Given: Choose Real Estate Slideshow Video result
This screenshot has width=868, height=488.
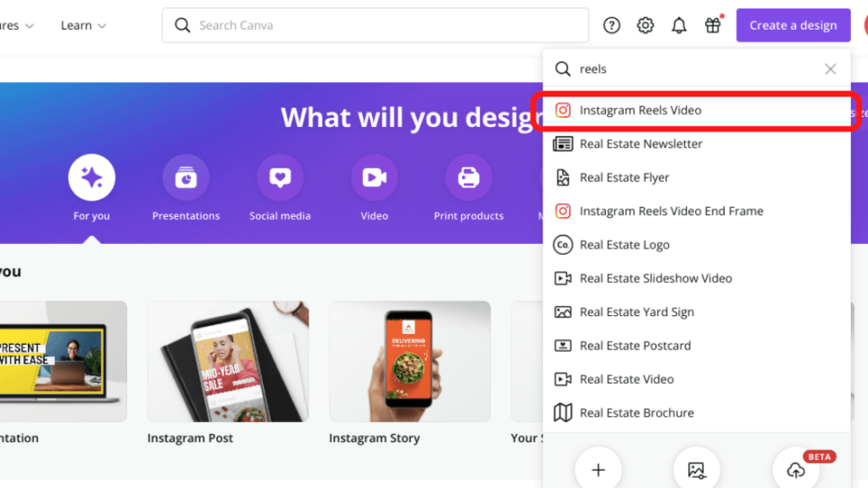Looking at the screenshot, I should 697,278.
